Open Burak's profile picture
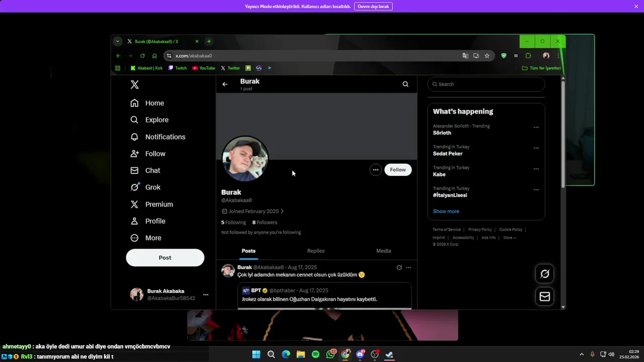Viewport: 644px width, 362px height. [x=245, y=158]
